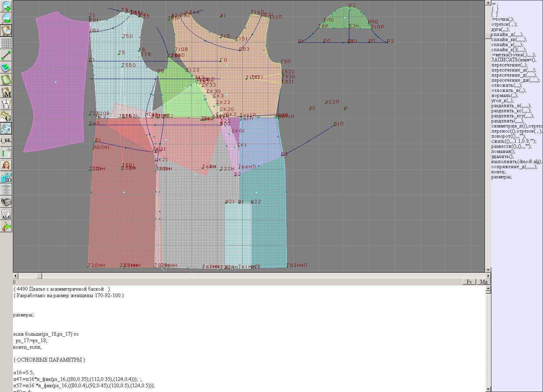543x392 pixels.
Task: Open the ALG algorithm document icon
Action: click(x=6, y=214)
